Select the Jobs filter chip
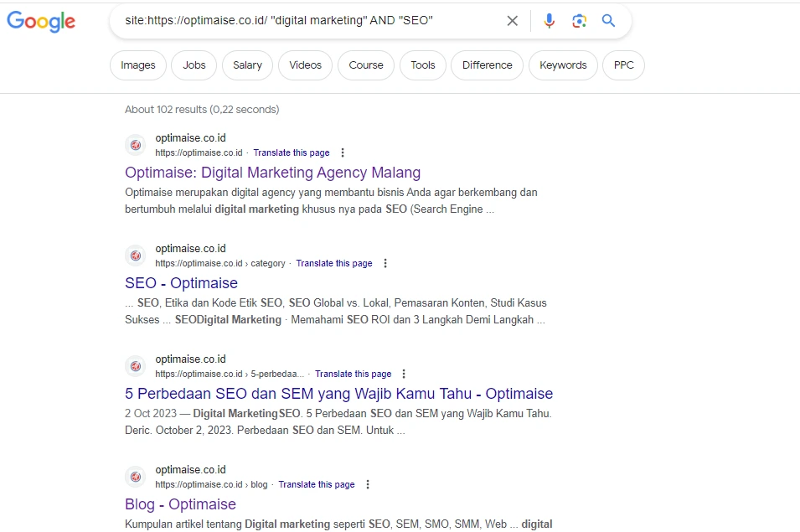 (x=194, y=65)
